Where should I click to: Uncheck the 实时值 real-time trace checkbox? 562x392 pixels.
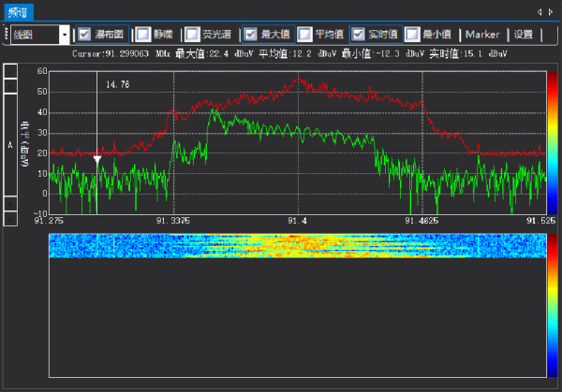[x=358, y=35]
